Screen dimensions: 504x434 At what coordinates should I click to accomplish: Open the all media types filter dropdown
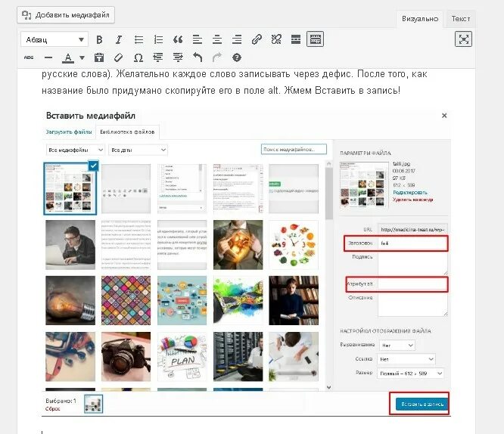(x=76, y=150)
